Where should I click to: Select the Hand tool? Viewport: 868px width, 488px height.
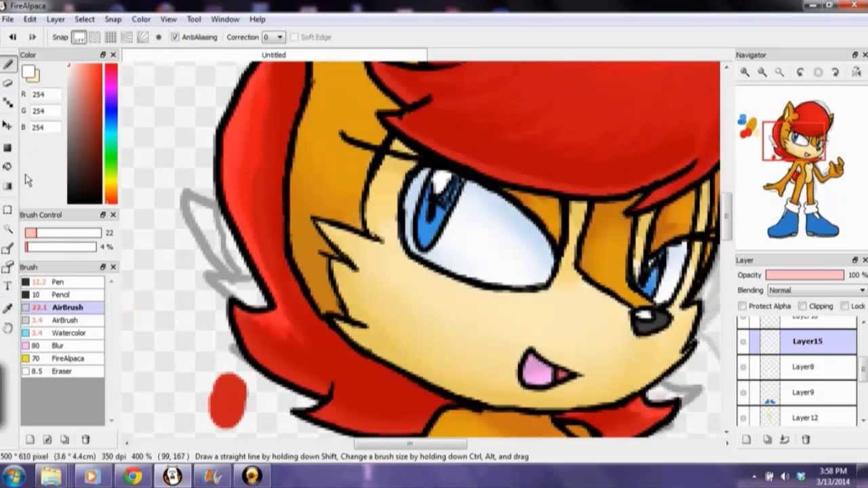coord(8,327)
